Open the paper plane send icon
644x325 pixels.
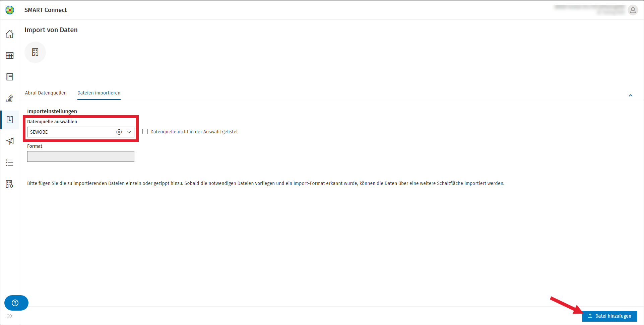10,141
